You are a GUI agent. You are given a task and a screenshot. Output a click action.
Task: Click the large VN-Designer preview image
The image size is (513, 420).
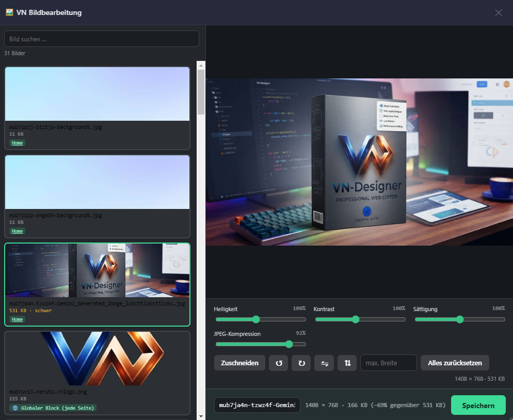(x=359, y=162)
